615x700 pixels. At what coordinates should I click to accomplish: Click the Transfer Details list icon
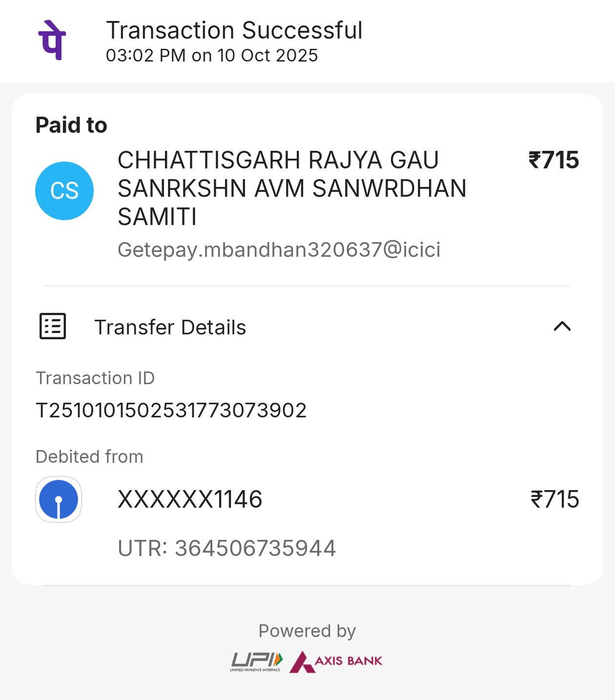pos(53,326)
